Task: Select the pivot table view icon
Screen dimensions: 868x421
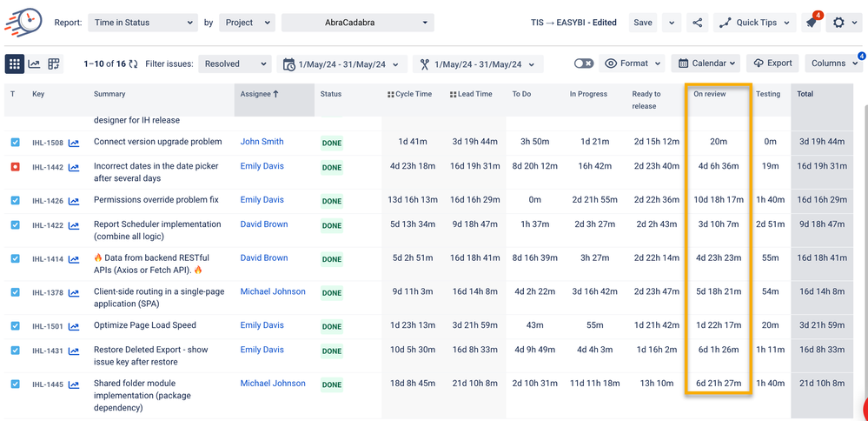Action: 54,64
